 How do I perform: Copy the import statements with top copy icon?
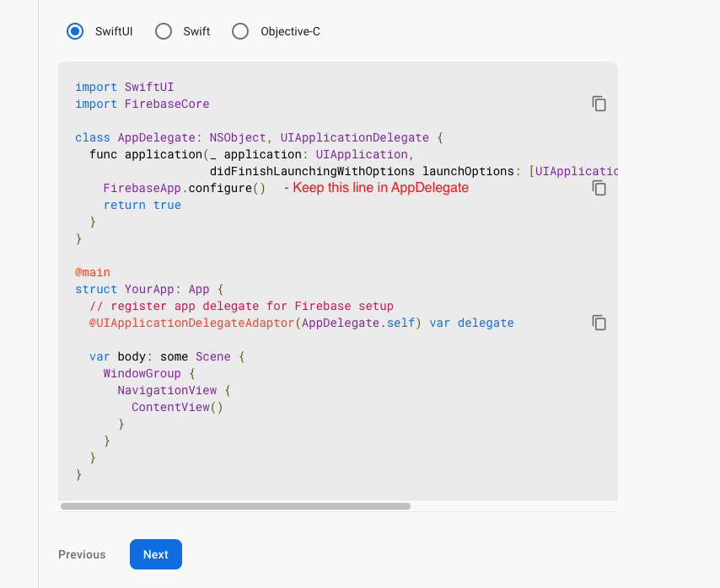599,104
